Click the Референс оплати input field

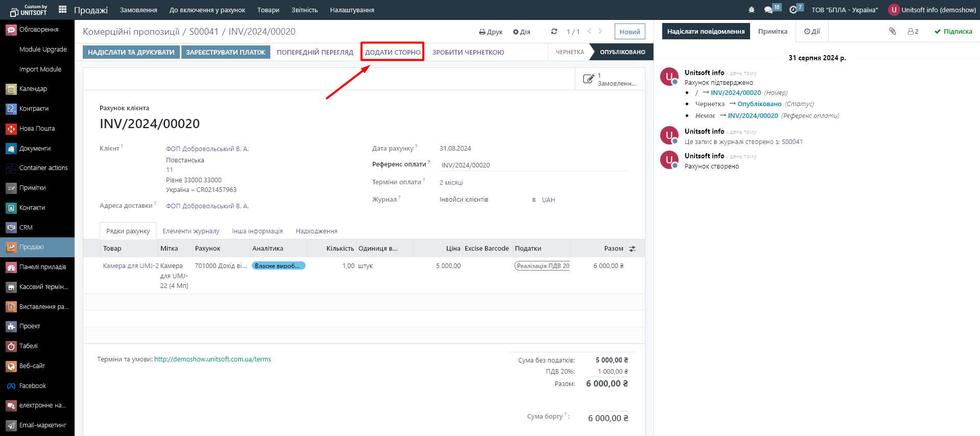point(531,165)
